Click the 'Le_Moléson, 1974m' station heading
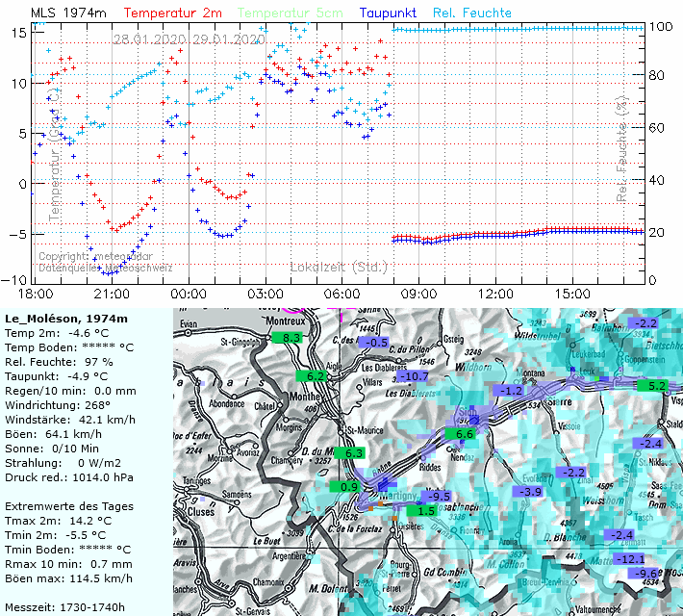The image size is (683, 616). point(66,319)
